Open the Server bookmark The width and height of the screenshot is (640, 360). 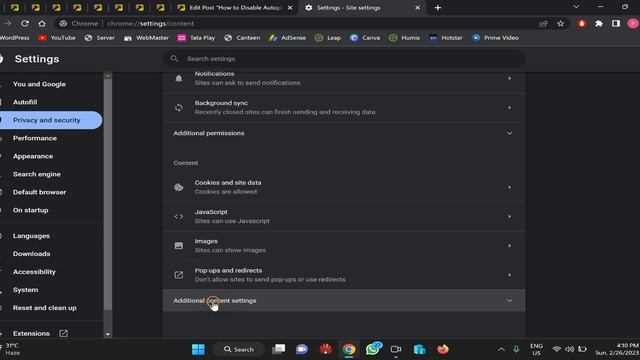[100, 38]
